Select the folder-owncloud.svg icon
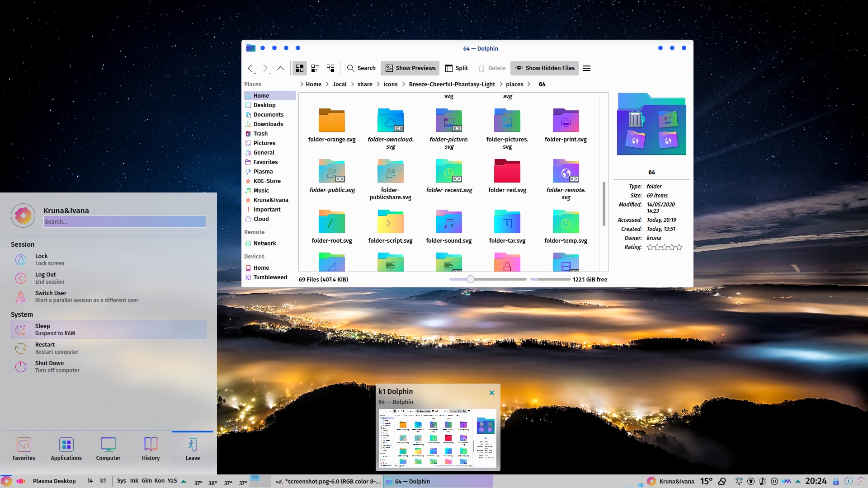868x488 pixels. (x=391, y=120)
